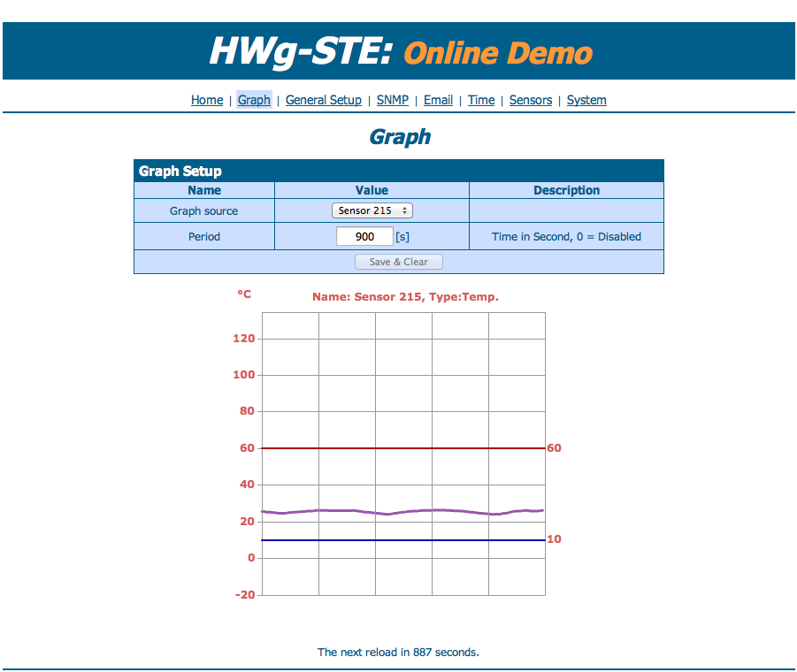
Task: Click 'The next reload in 887 seconds.' text
Action: point(398,653)
